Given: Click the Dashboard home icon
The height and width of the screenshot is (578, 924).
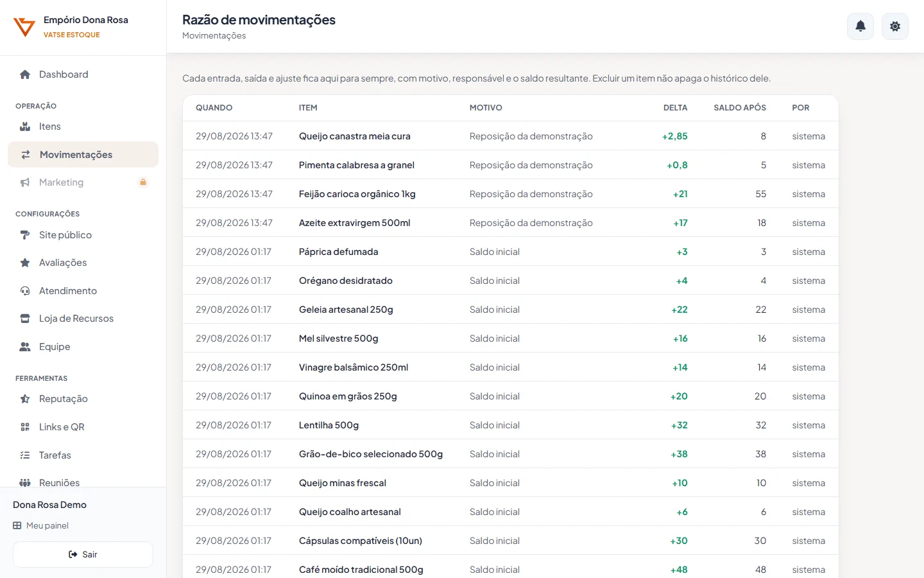Looking at the screenshot, I should [25, 74].
